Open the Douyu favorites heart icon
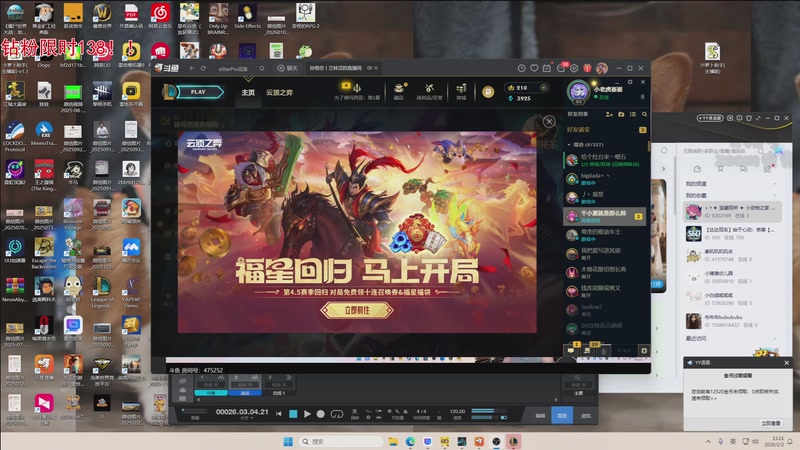The image size is (800, 450). (534, 68)
